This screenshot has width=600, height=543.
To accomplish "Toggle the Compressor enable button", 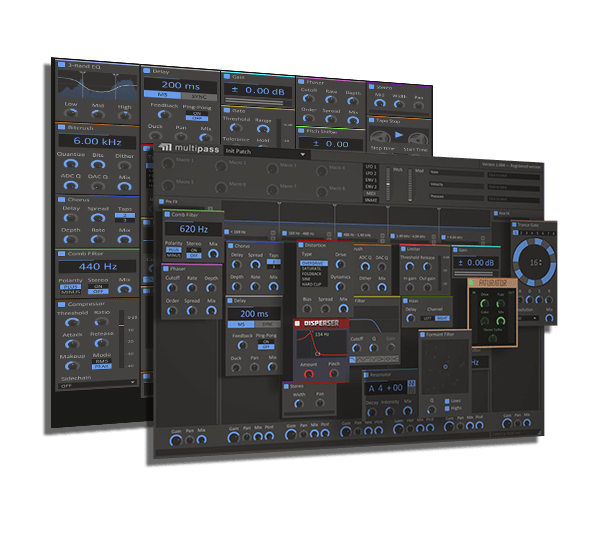I will pos(61,304).
